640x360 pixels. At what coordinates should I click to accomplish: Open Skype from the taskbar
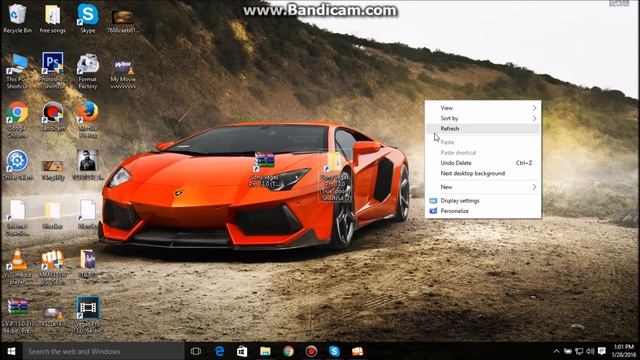coord(334,351)
